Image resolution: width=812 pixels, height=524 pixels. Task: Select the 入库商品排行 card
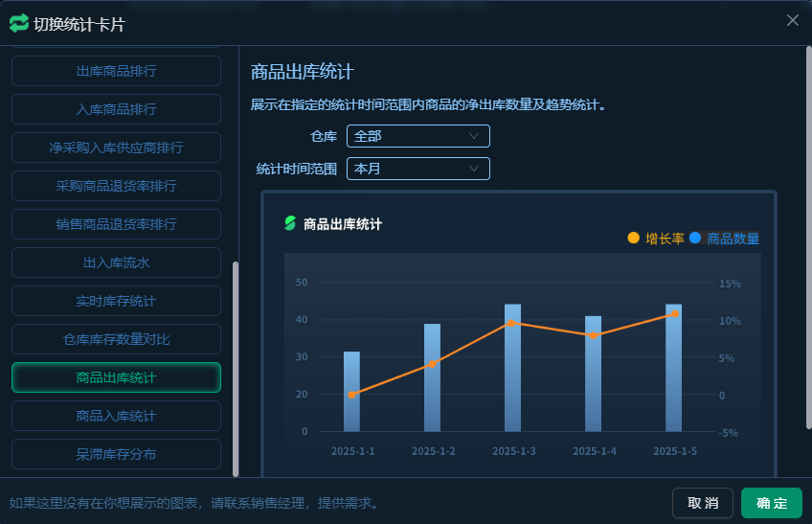coord(116,109)
